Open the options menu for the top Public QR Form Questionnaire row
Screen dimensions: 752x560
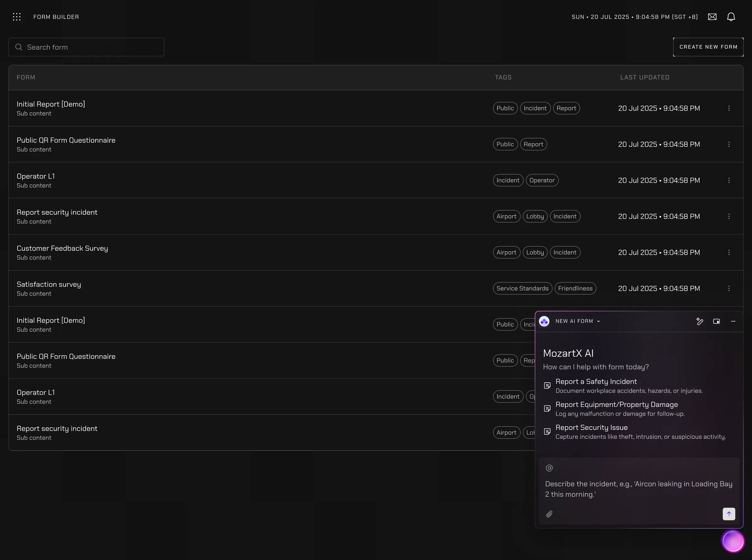[729, 144]
